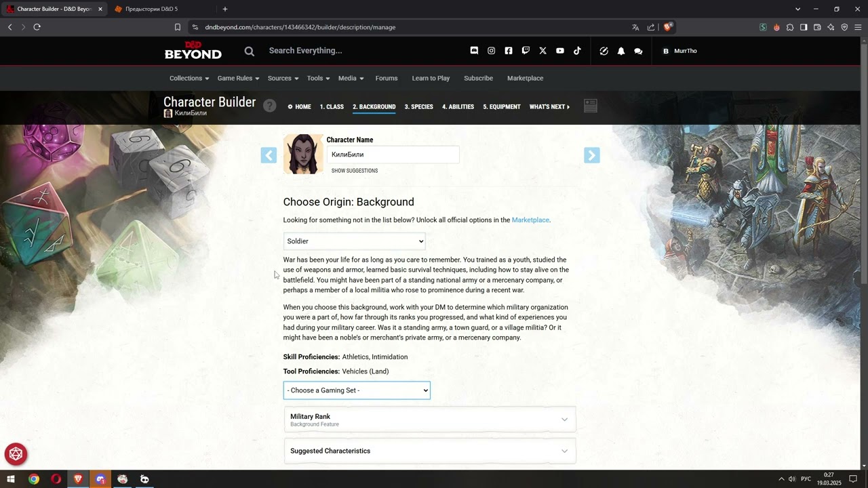Viewport: 868px width, 488px height.
Task: Open the Choose a Gaming Set dropdown
Action: pos(357,390)
